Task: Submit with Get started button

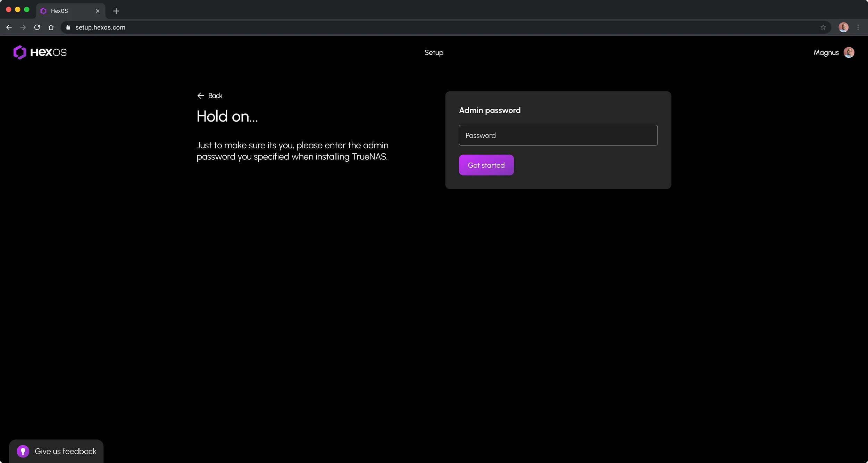Action: pos(486,165)
